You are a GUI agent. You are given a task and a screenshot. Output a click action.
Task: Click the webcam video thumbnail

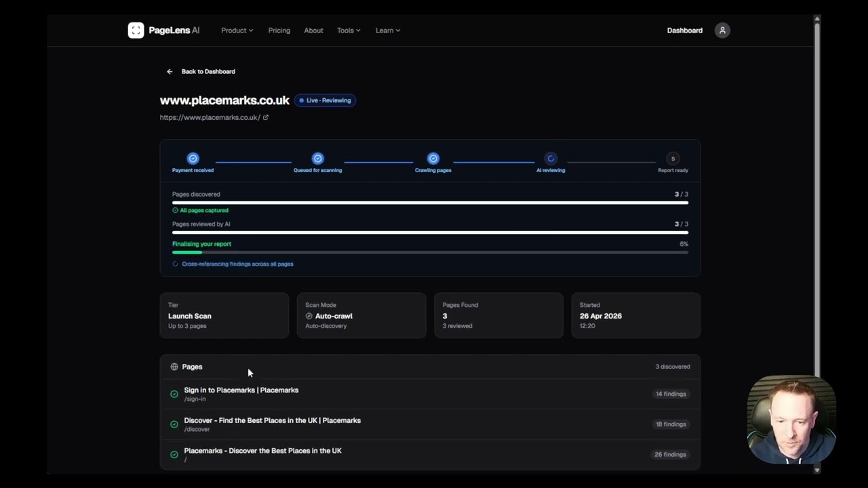pos(791,420)
